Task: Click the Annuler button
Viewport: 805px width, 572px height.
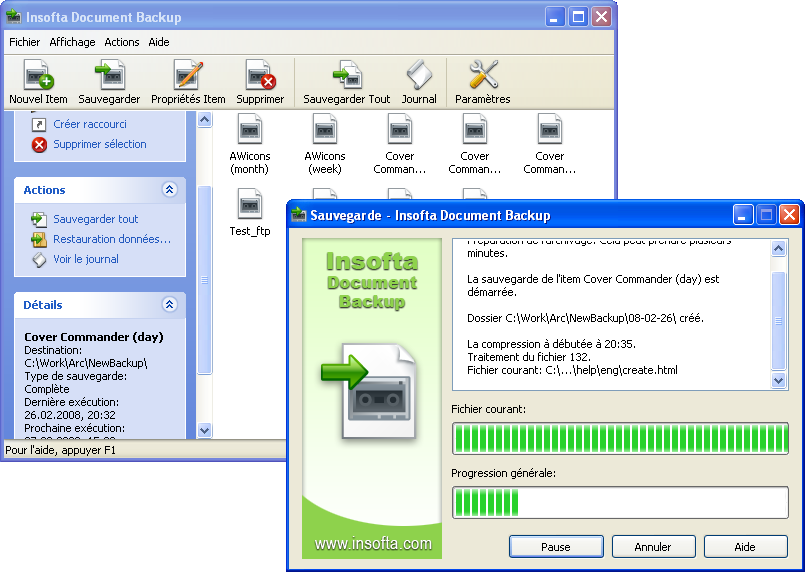Action: pyautogui.click(x=653, y=547)
